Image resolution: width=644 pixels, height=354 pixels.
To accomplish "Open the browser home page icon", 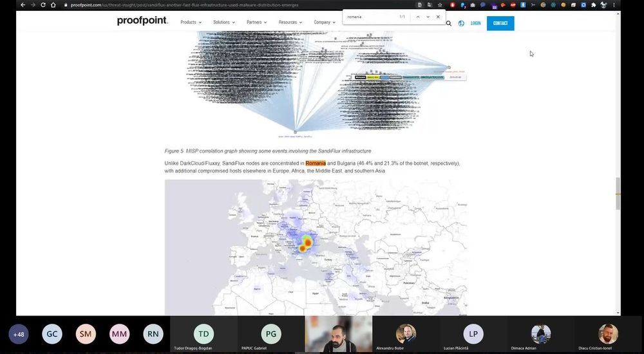I will pos(53,5).
